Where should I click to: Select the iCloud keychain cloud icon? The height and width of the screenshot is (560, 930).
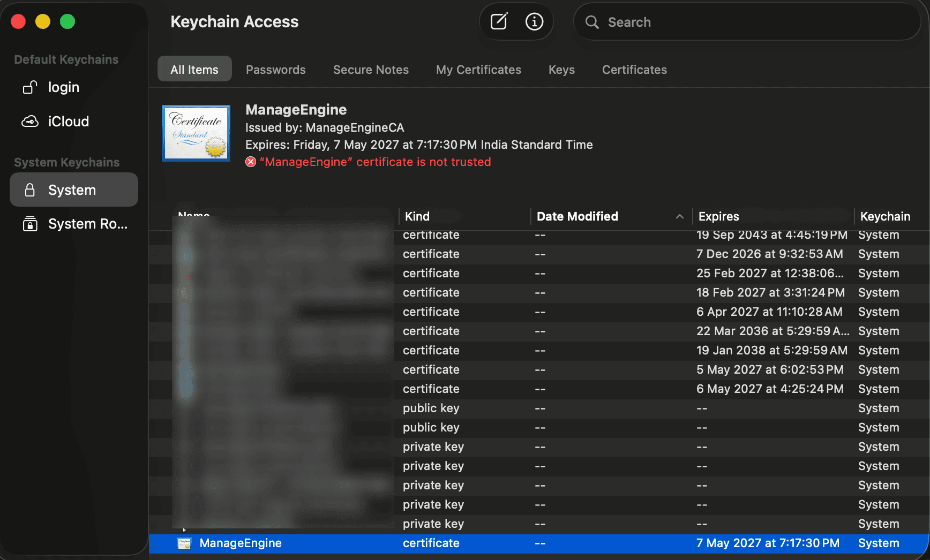tap(30, 122)
